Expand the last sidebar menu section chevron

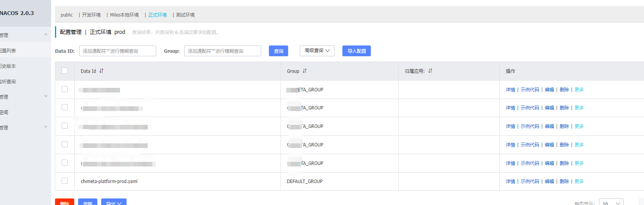coord(46,127)
